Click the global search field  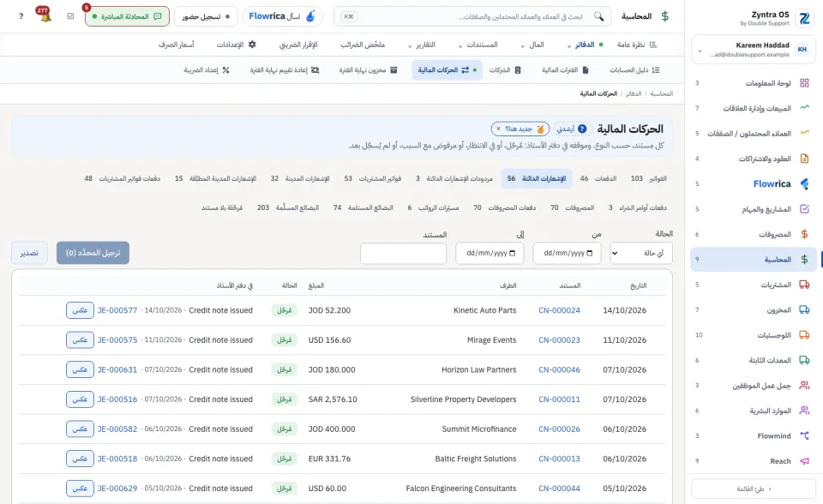coord(472,16)
